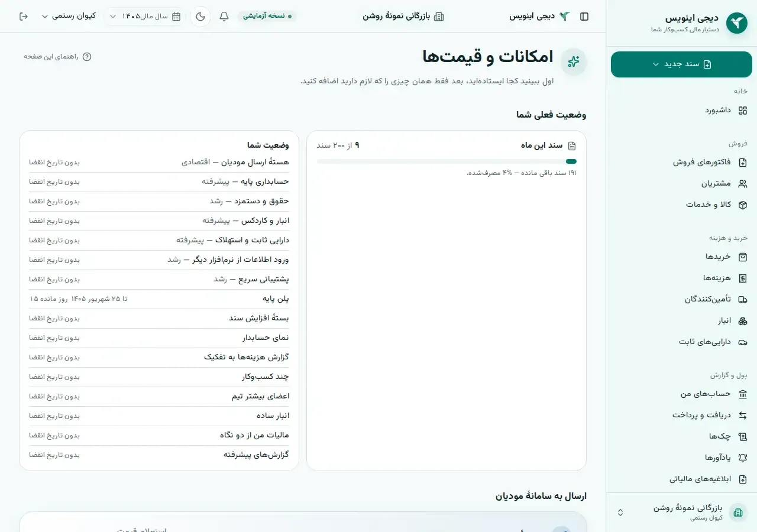The height and width of the screenshot is (532, 757).
Task: Click the سند این ماه usage progress bar
Action: coord(447,161)
